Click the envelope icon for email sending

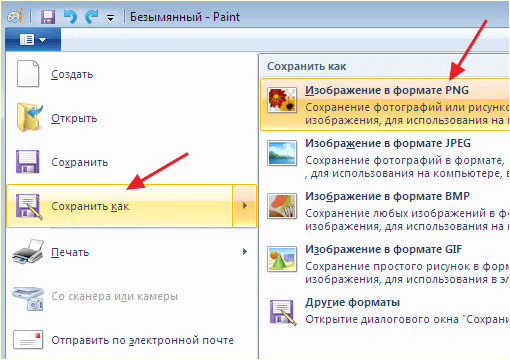pos(28,339)
